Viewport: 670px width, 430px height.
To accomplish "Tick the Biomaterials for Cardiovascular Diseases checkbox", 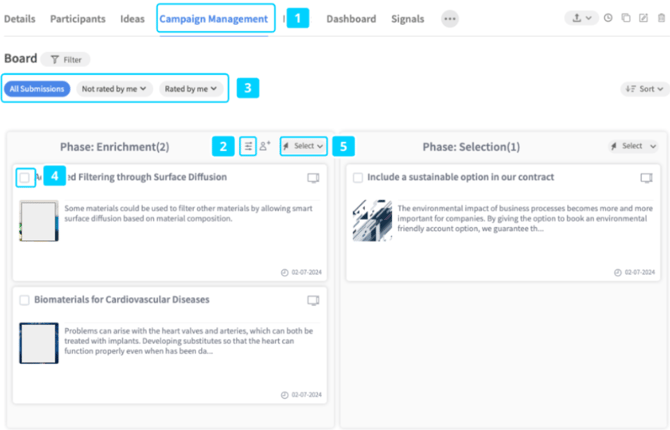I will pyautogui.click(x=24, y=300).
